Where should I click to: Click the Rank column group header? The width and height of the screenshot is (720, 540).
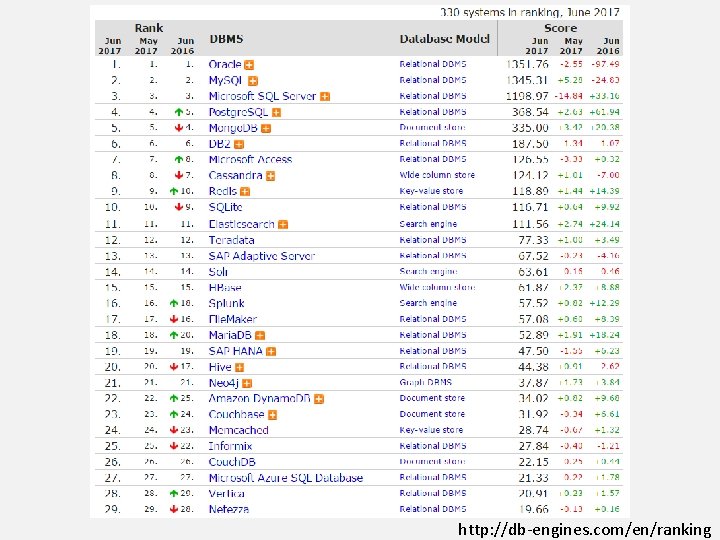pyautogui.click(x=149, y=28)
